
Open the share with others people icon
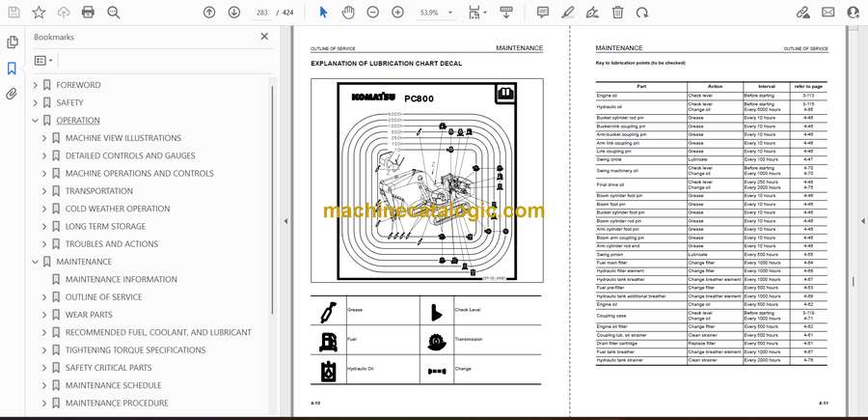pos(854,13)
